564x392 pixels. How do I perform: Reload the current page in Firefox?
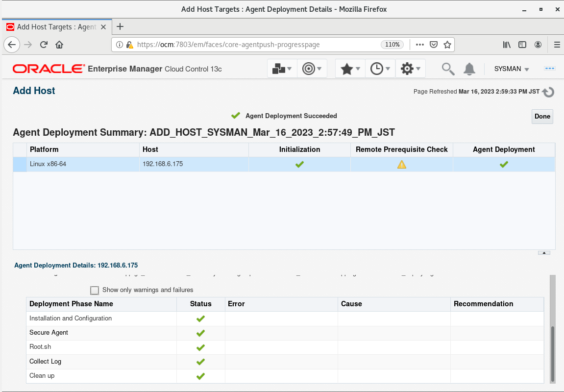pyautogui.click(x=44, y=45)
